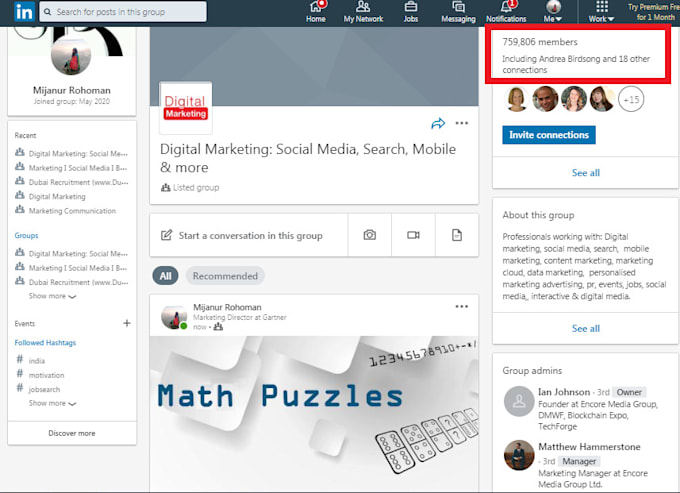Open the Math Puzzles post image

(x=314, y=413)
